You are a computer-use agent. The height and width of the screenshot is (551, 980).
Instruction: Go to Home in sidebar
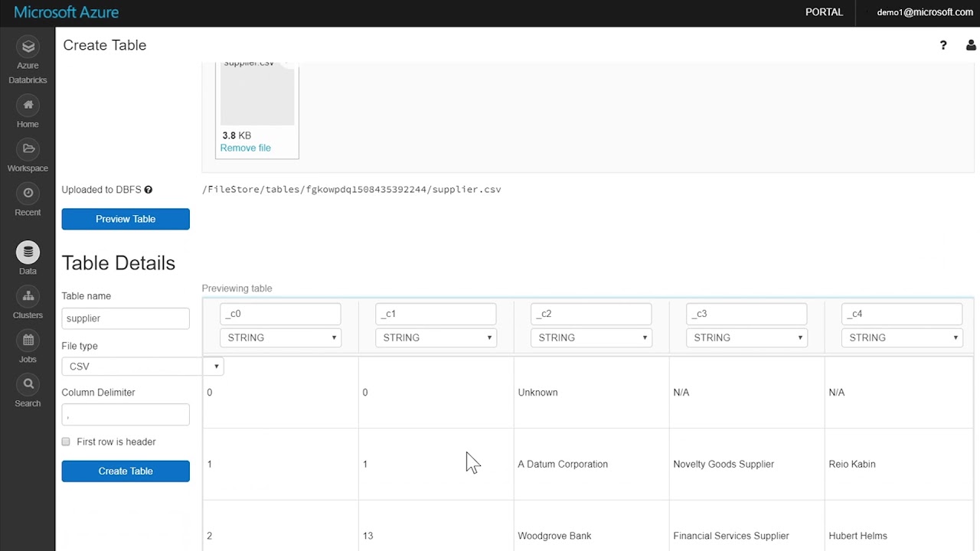[x=28, y=106]
